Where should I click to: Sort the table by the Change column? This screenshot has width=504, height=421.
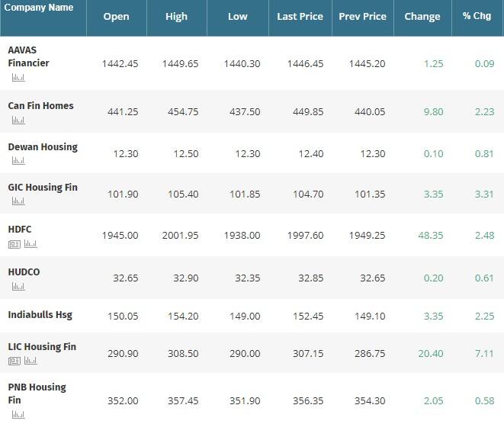tap(422, 17)
